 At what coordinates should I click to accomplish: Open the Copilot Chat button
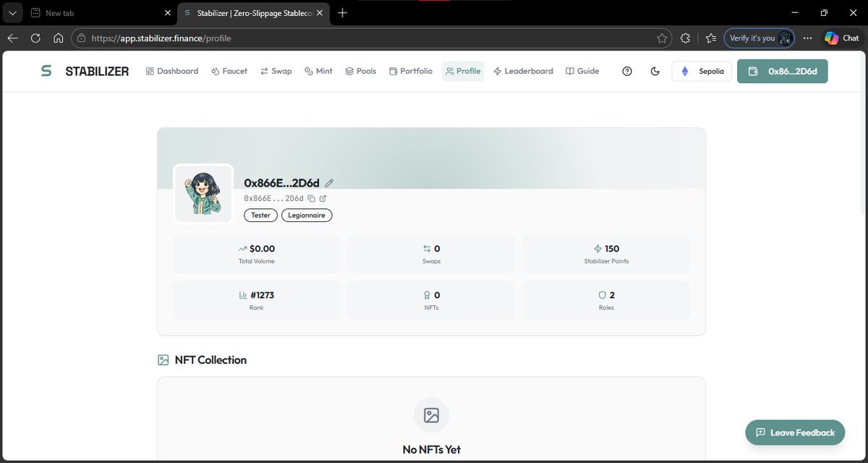(x=842, y=38)
